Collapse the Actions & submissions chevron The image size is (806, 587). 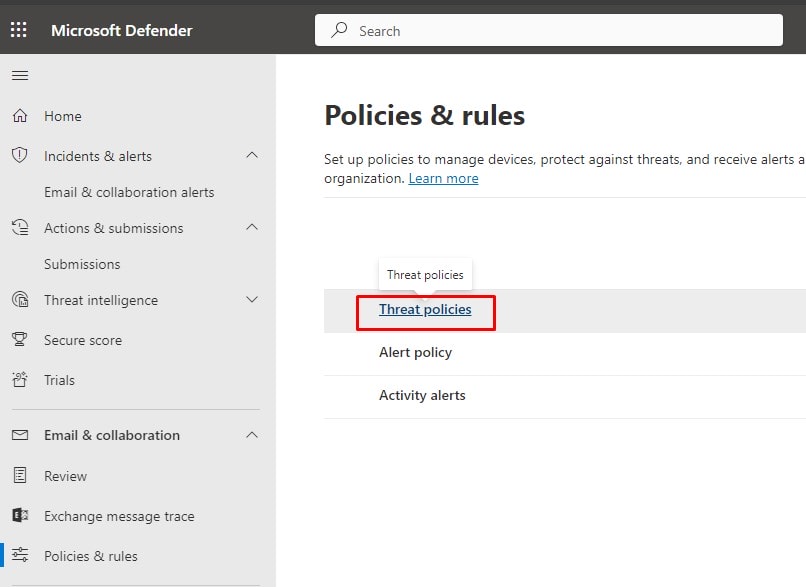252,227
